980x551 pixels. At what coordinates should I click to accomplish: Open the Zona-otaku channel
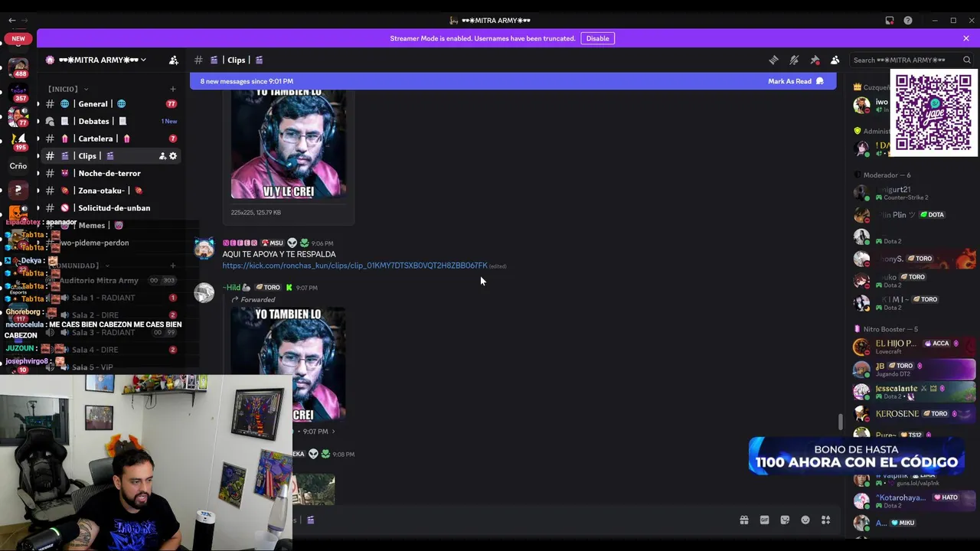click(x=109, y=191)
